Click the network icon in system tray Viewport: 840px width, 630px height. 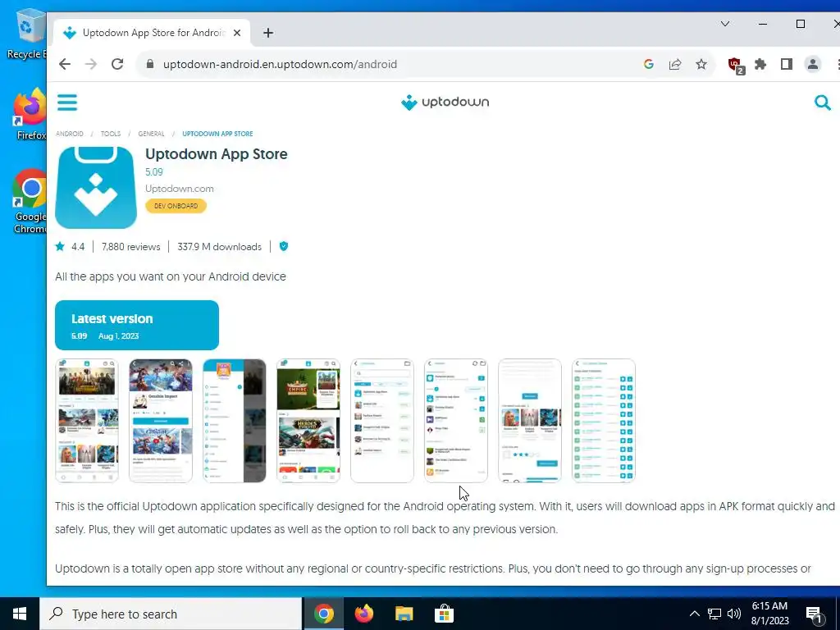[714, 614]
